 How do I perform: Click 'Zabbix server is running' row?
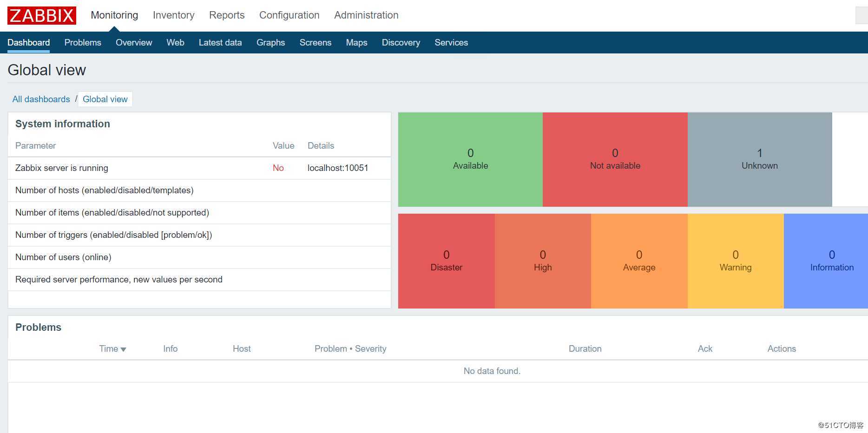[x=199, y=168]
